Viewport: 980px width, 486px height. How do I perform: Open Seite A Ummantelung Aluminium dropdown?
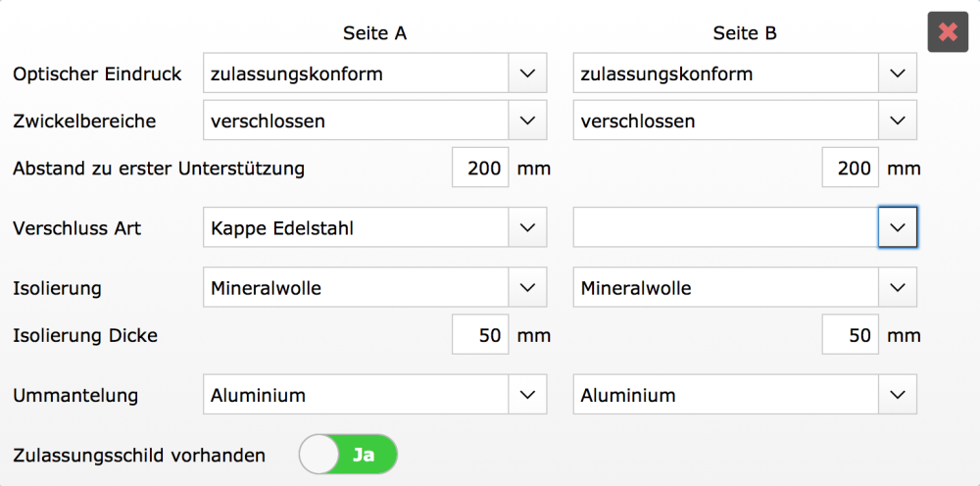pos(373,396)
